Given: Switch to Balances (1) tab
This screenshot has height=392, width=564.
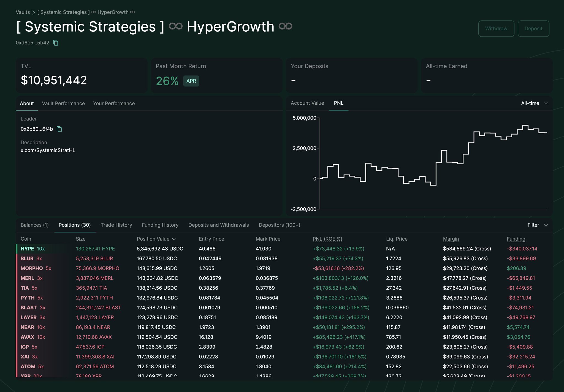Looking at the screenshot, I should pyautogui.click(x=35, y=225).
